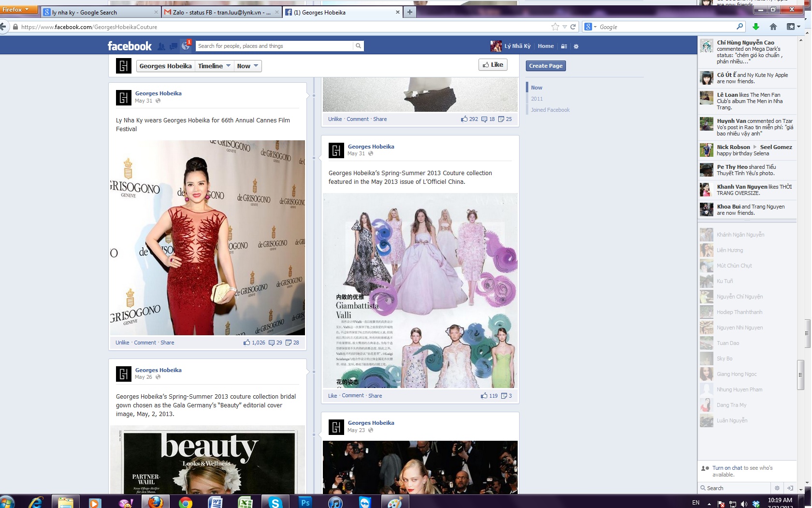Open the beauty magazine cover image
812x508 pixels.
point(208,460)
